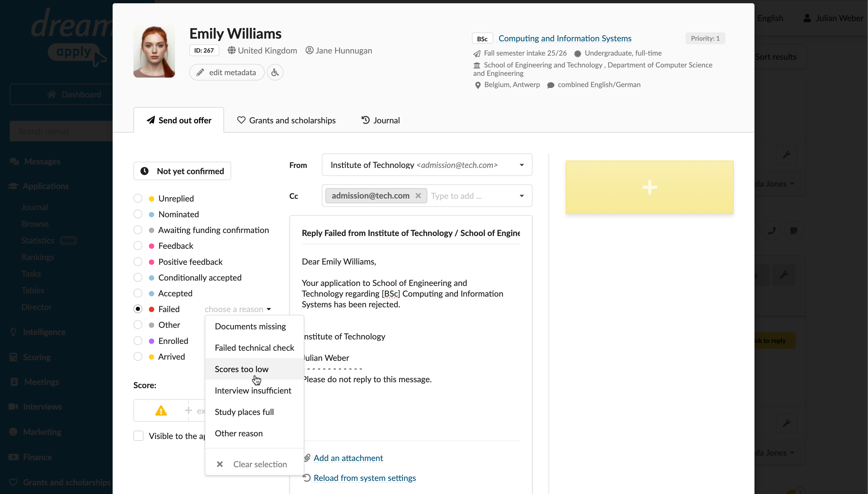The width and height of the screenshot is (868, 494).
Task: Click the Dashboard home icon in sidebar
Action: [x=52, y=94]
